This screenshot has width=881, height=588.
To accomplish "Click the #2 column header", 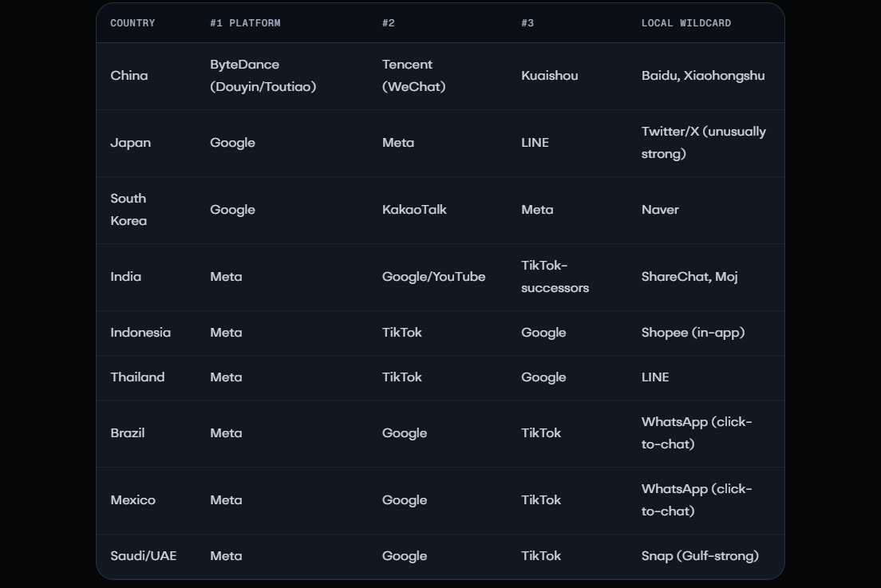I will click(389, 23).
